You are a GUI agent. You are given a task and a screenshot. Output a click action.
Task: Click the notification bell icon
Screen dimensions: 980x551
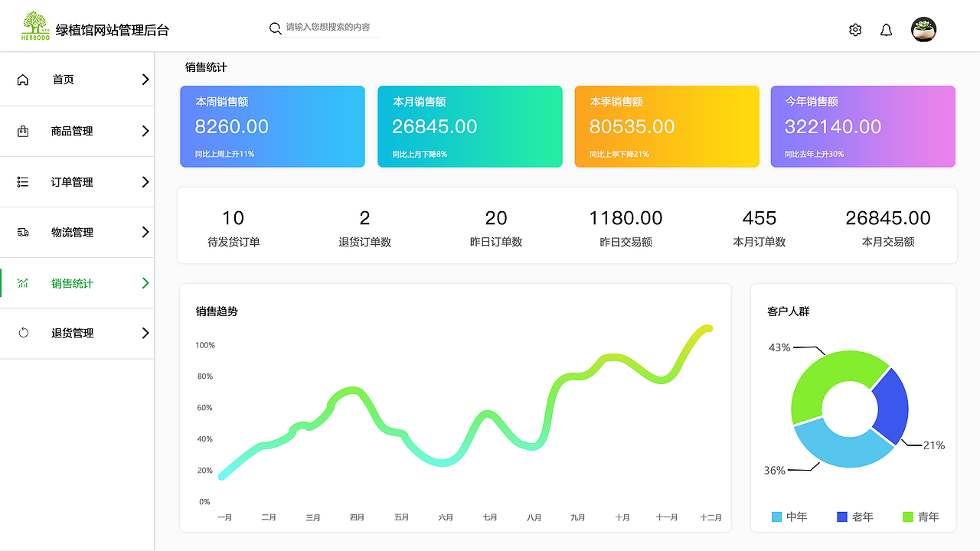coord(886,30)
